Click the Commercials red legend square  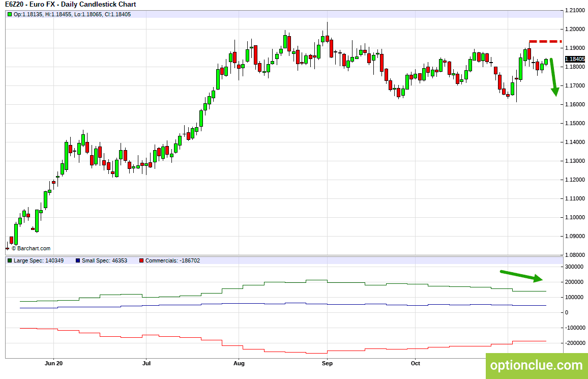click(x=141, y=260)
